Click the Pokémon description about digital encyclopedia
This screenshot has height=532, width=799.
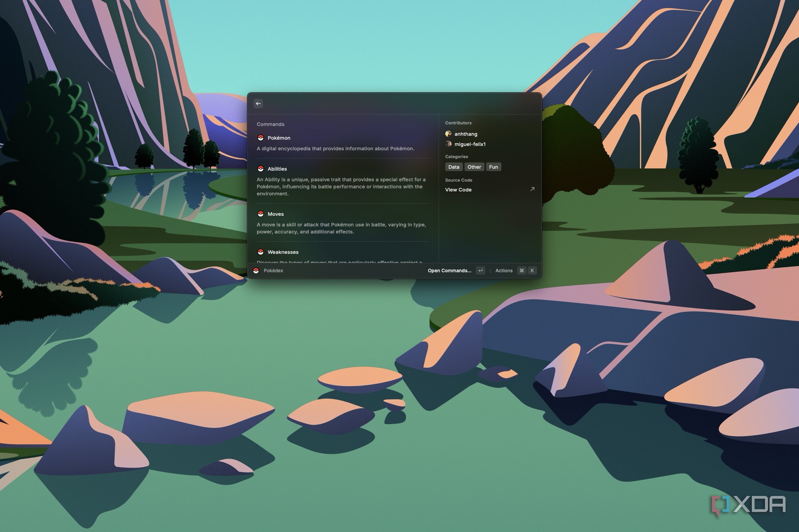(x=335, y=148)
